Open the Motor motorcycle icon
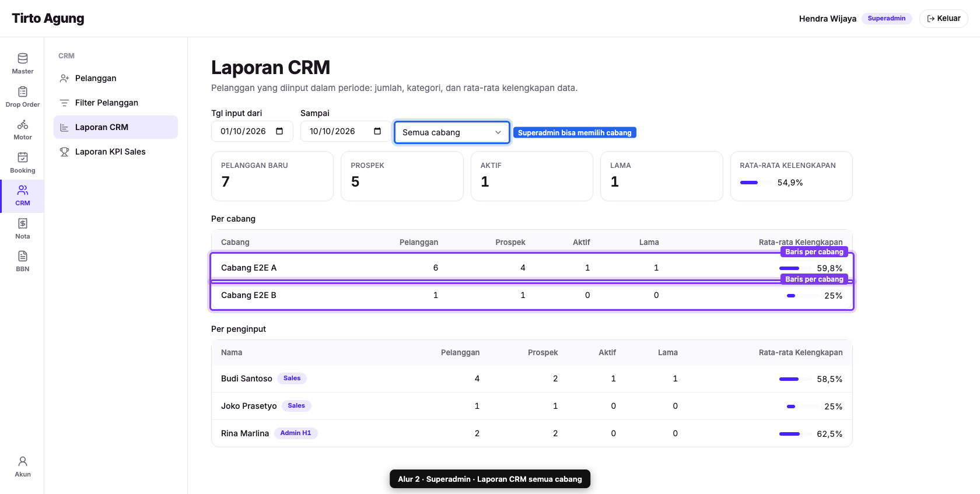This screenshot has width=980, height=494. [23, 124]
